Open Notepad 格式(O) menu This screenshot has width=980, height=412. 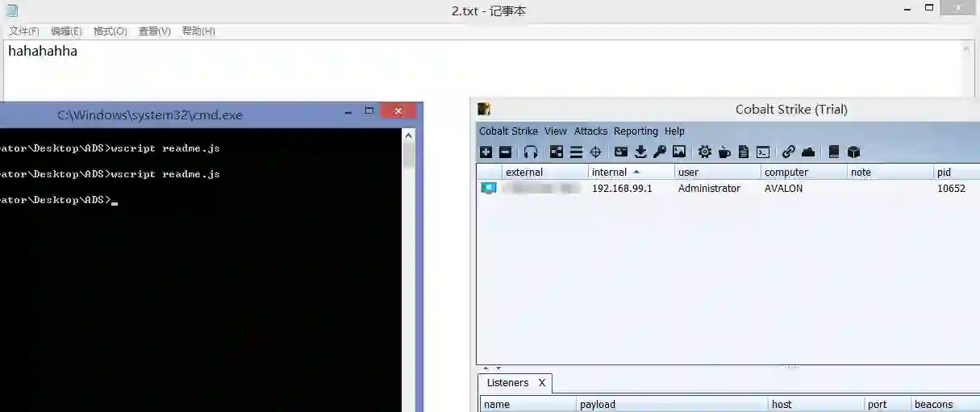coord(110,31)
